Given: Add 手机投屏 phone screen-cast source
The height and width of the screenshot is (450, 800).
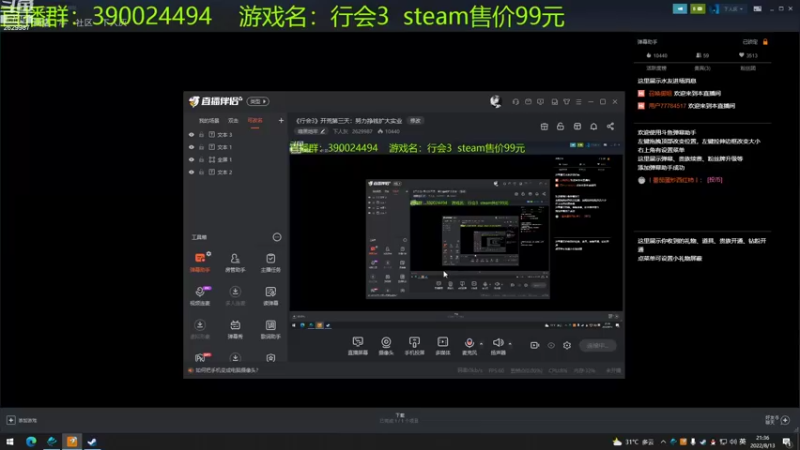Looking at the screenshot, I should click(414, 345).
